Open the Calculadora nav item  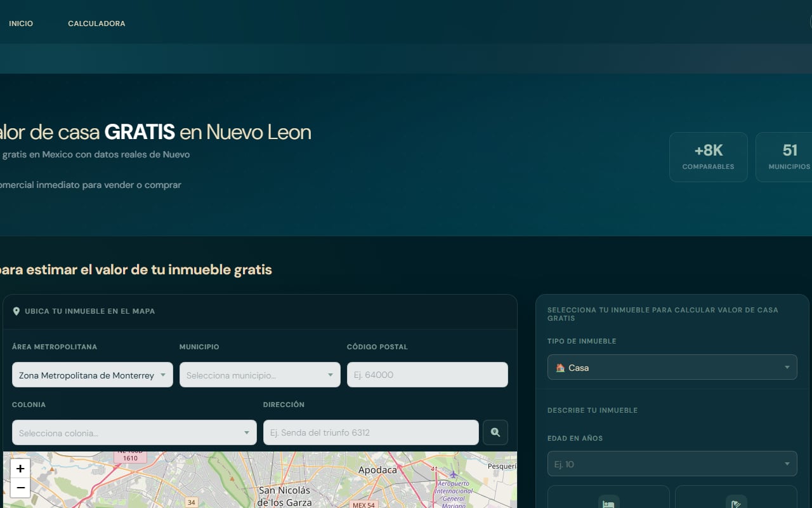click(96, 23)
